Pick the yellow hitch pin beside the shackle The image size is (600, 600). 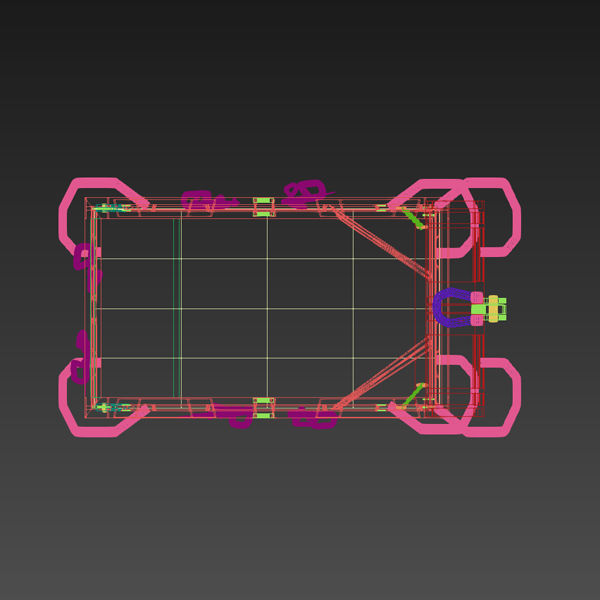click(493, 308)
